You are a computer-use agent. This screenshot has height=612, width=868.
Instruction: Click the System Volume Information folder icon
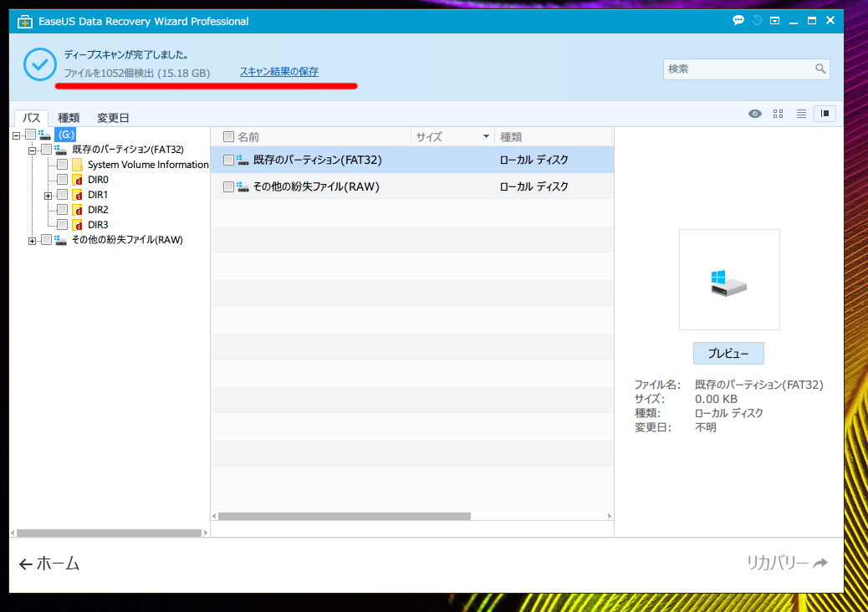[x=78, y=165]
